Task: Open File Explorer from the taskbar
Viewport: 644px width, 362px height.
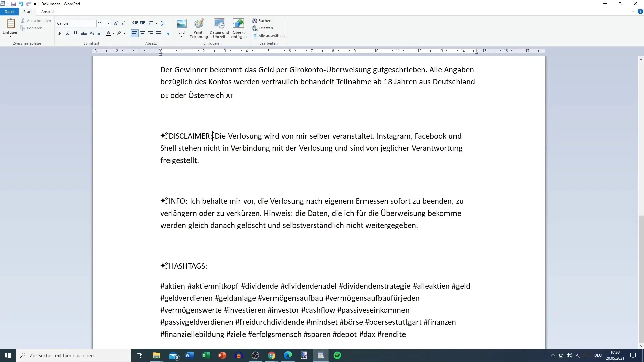Action: tap(157, 355)
